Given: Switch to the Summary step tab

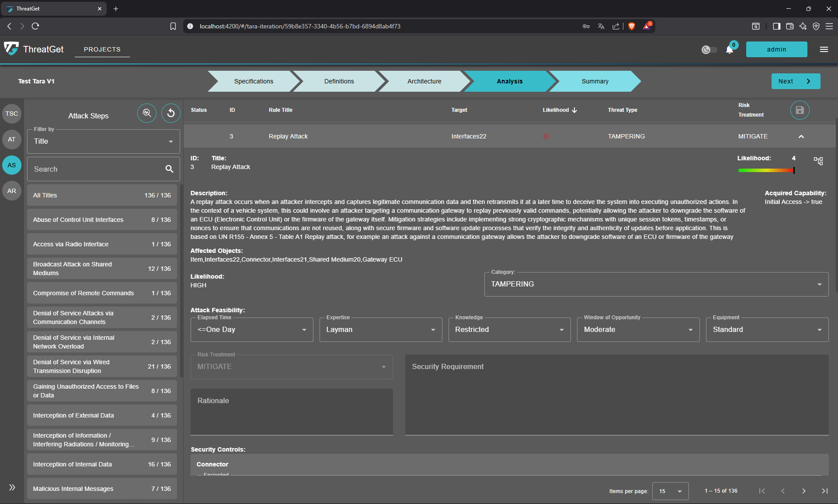Looking at the screenshot, I should (x=595, y=81).
